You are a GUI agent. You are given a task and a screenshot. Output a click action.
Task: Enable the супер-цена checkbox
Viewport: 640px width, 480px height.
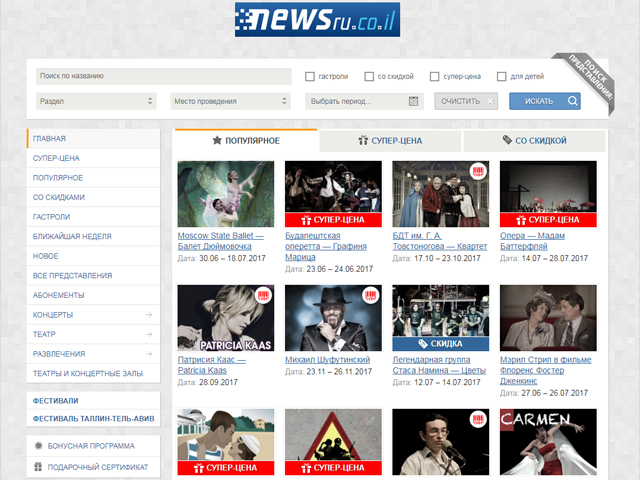(435, 76)
